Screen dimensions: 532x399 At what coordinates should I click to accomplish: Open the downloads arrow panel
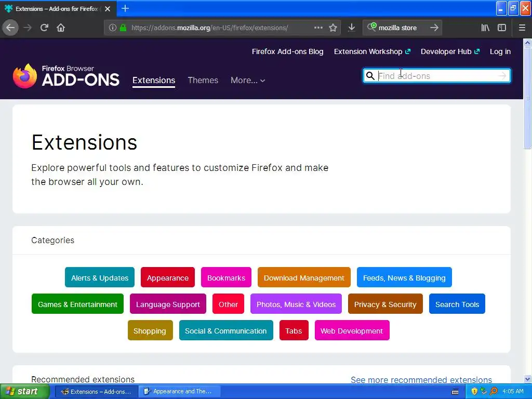352,28
